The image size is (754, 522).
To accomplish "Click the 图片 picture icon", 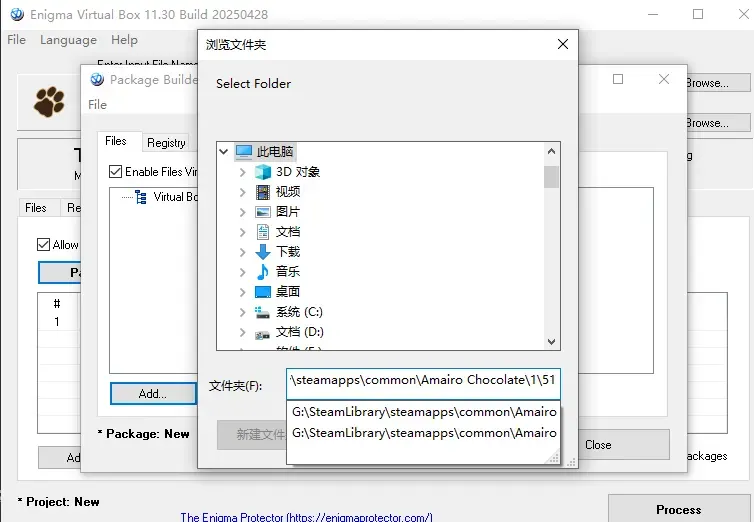I will click(263, 212).
